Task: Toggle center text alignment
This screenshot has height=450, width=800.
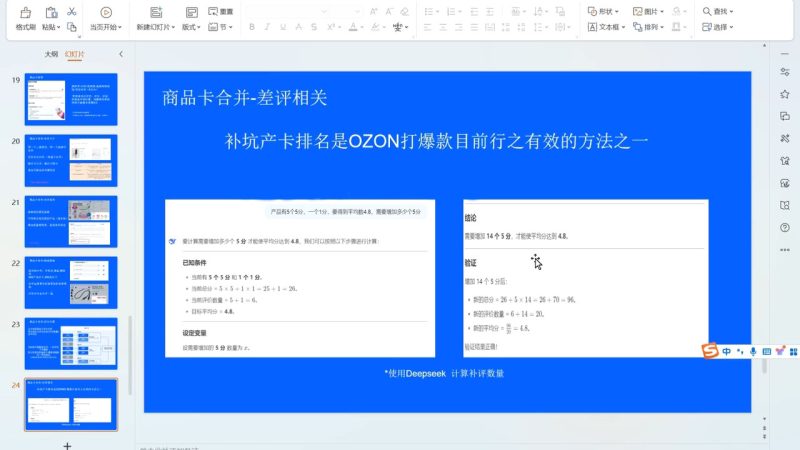Action: point(443,27)
